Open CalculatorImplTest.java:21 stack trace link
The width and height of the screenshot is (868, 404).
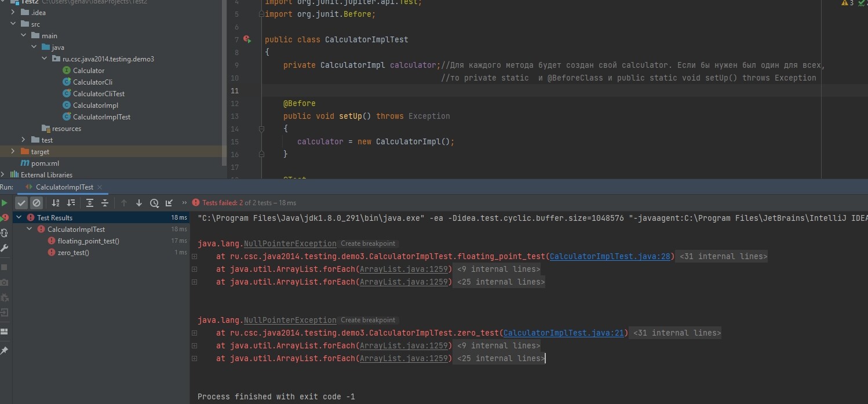(563, 333)
